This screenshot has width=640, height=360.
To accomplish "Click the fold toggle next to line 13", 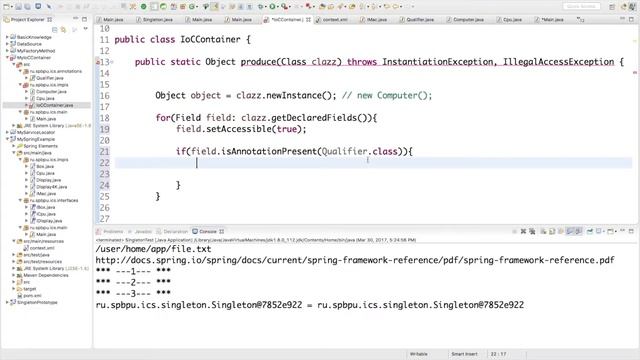I will tap(112, 62).
